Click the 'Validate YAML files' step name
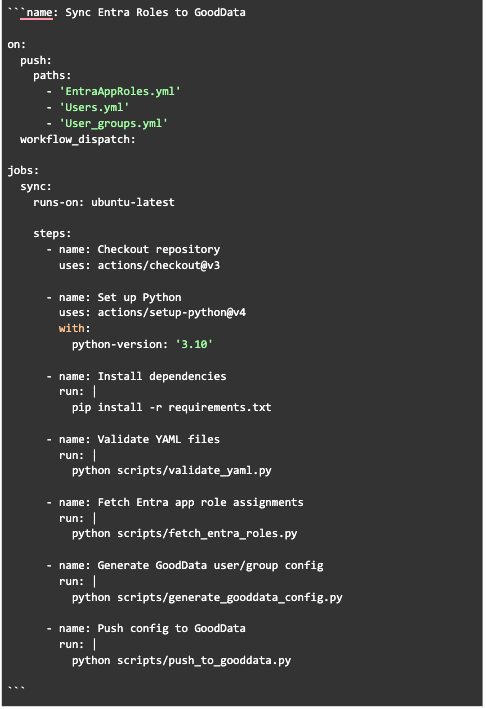 tap(159, 439)
